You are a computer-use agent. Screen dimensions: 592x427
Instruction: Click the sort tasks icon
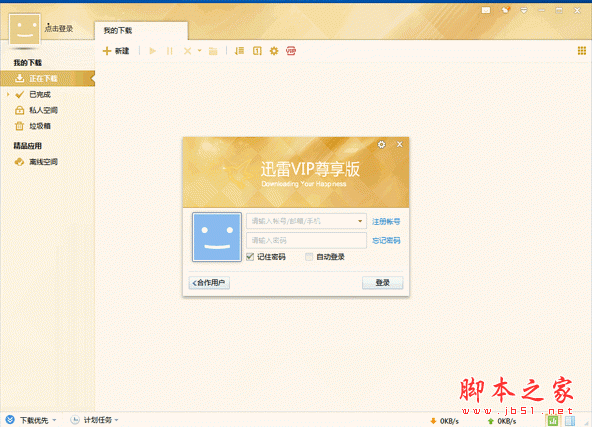tap(239, 51)
